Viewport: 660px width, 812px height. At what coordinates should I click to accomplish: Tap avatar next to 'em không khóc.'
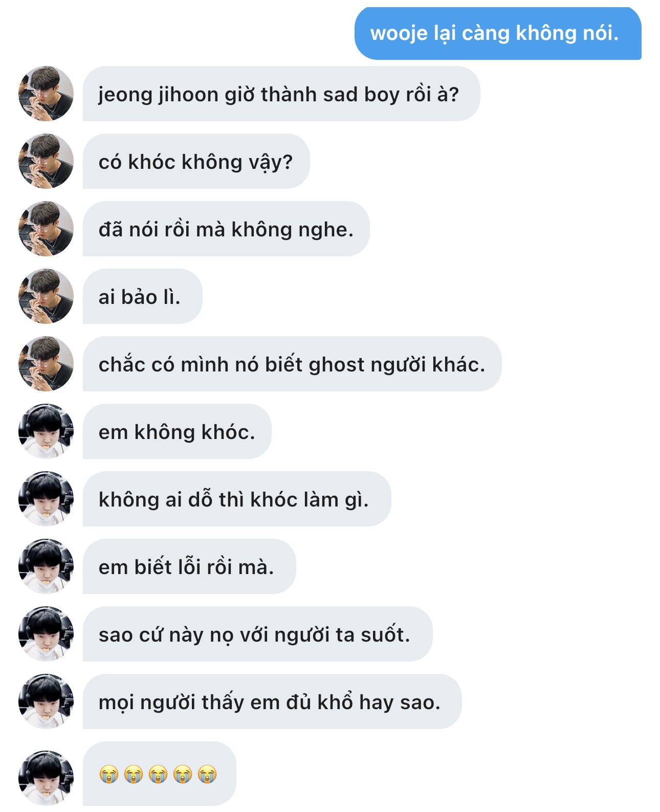[x=46, y=431]
